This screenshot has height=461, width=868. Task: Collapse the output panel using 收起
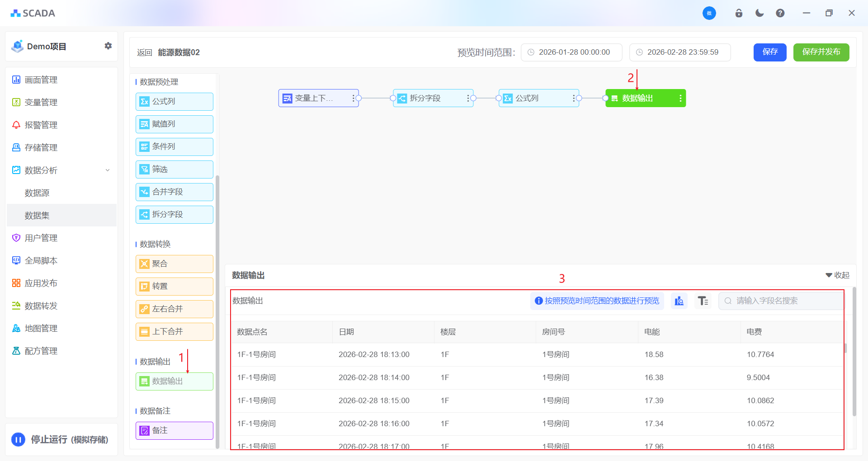click(x=837, y=275)
